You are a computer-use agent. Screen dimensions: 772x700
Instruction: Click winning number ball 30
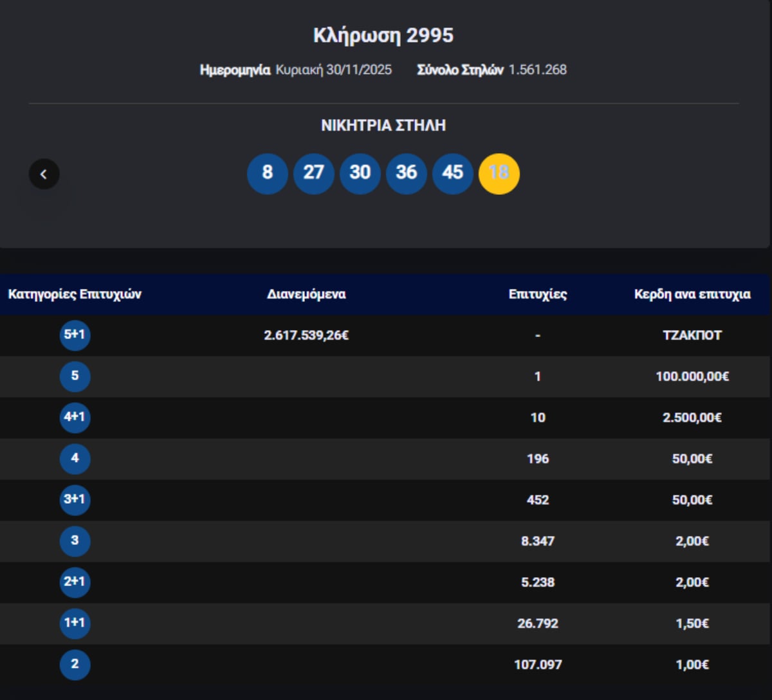[x=360, y=174]
